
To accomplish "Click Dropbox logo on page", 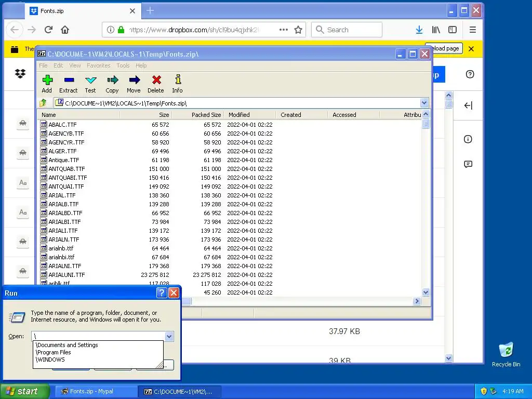I will [x=20, y=73].
